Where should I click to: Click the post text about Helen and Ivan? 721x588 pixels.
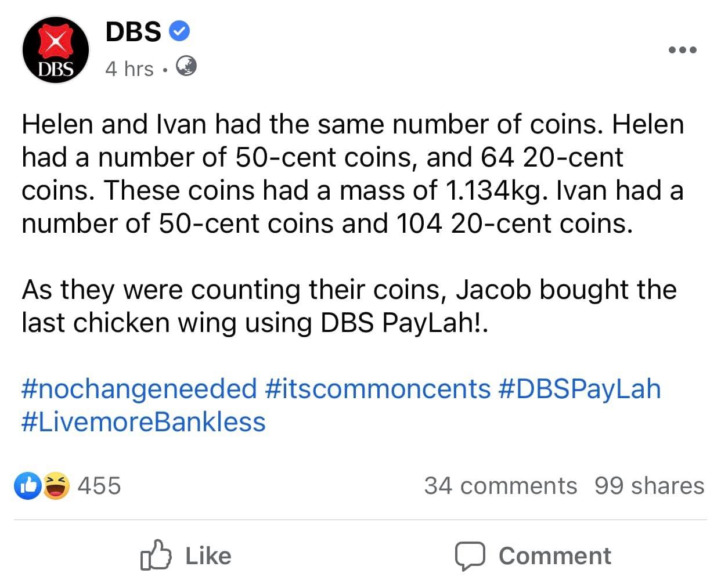pyautogui.click(x=352, y=174)
